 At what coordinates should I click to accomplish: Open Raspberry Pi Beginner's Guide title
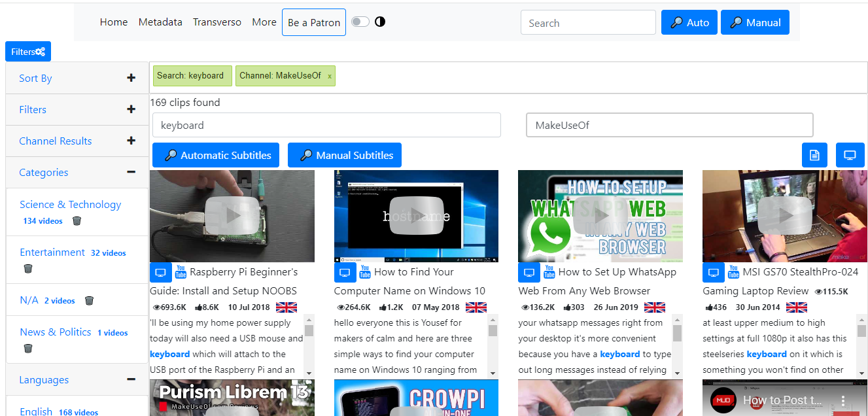224,281
